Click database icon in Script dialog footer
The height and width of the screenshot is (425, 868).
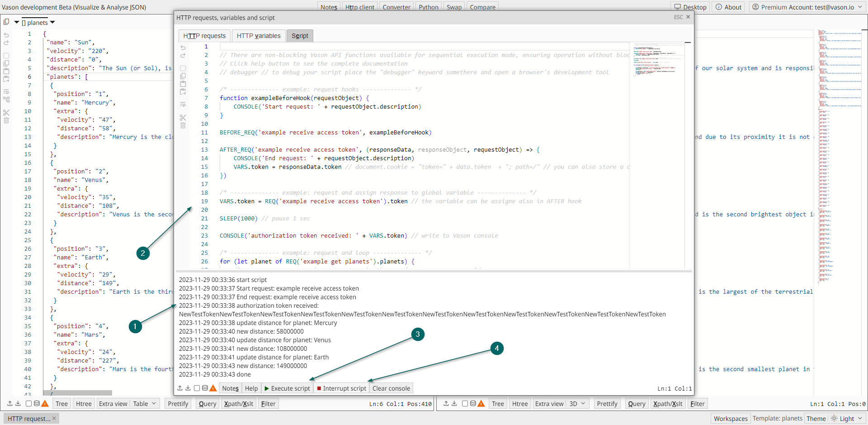point(205,388)
